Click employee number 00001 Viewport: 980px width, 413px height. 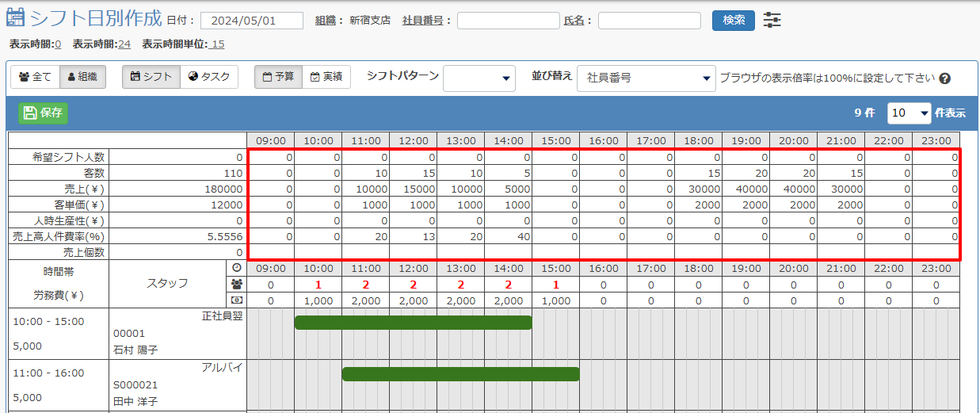129,333
